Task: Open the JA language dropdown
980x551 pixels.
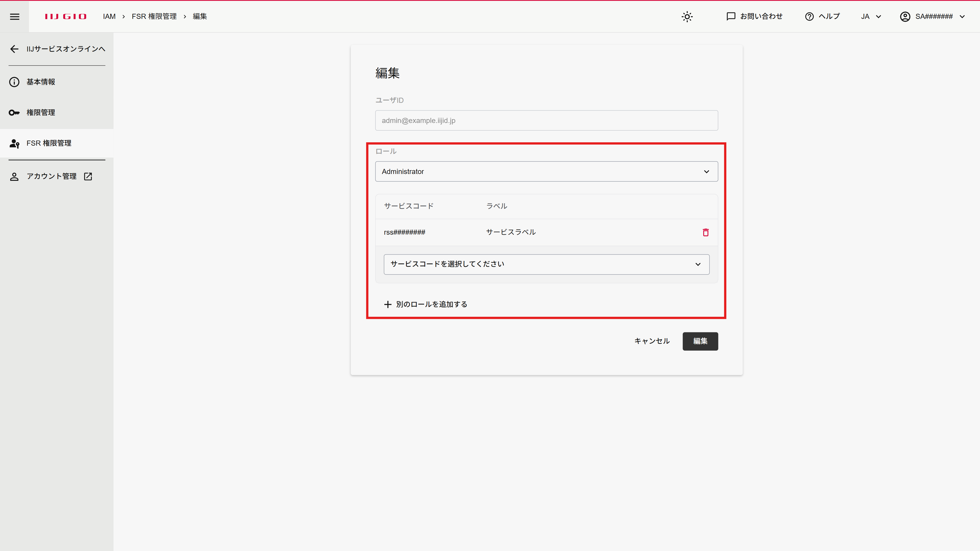Action: [871, 16]
